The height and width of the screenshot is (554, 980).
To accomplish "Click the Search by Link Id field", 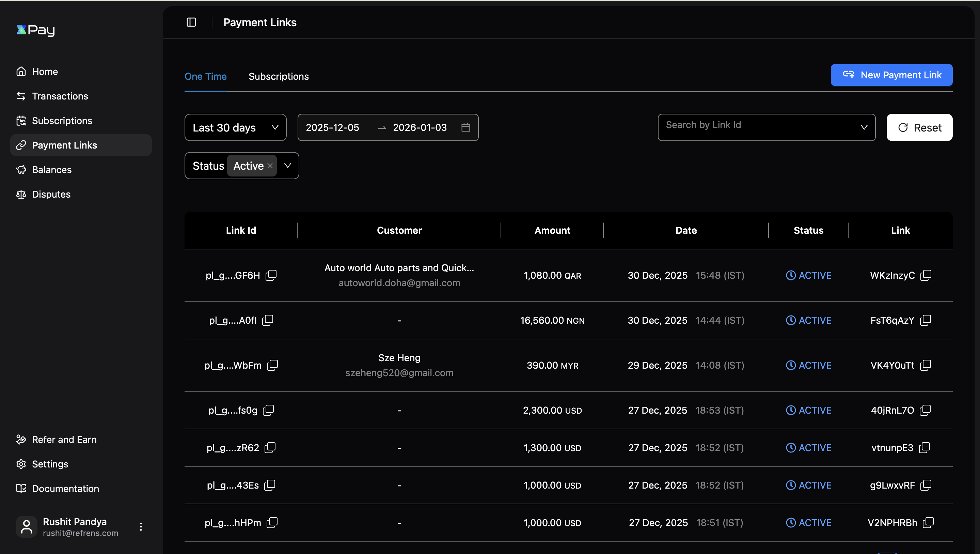I will click(742, 124).
